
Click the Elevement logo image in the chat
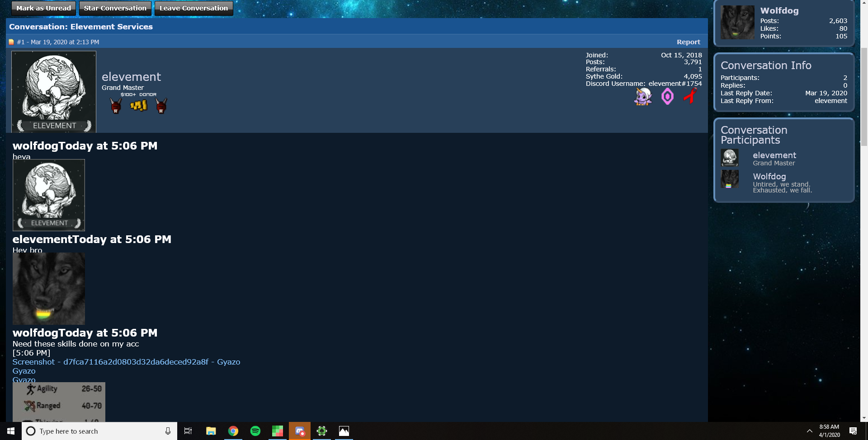[49, 195]
